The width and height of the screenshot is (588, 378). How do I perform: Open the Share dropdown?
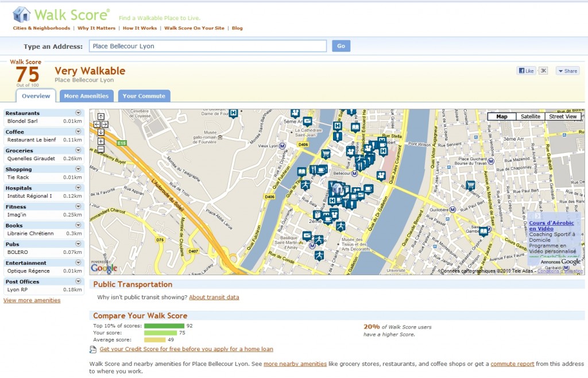567,71
